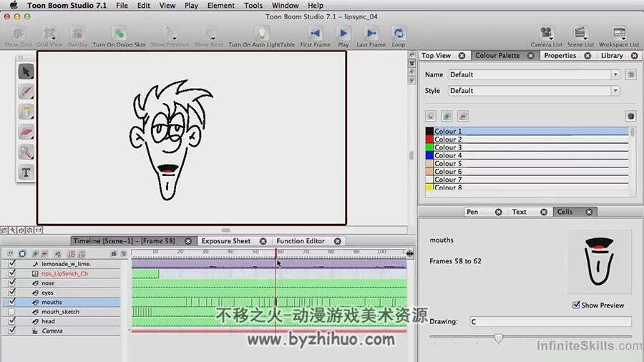Select the red Colour 2 swatch
This screenshot has height=362, width=644.
click(x=429, y=140)
